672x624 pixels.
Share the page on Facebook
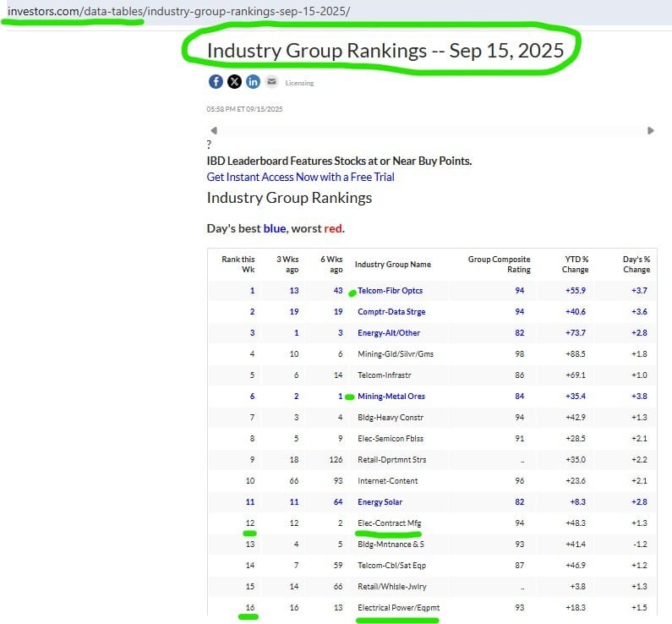216,81
